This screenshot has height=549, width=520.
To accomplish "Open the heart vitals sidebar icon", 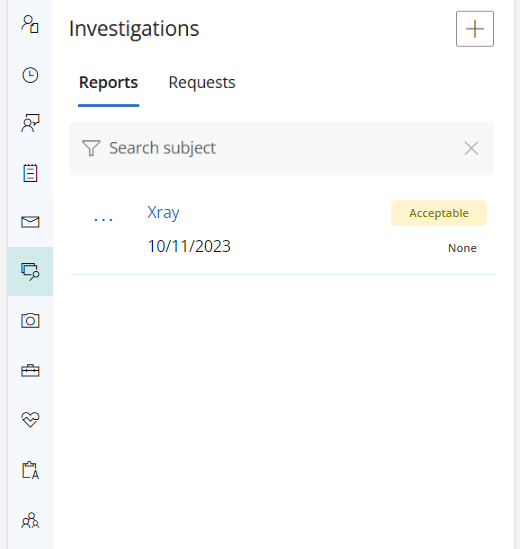I will coord(30,419).
